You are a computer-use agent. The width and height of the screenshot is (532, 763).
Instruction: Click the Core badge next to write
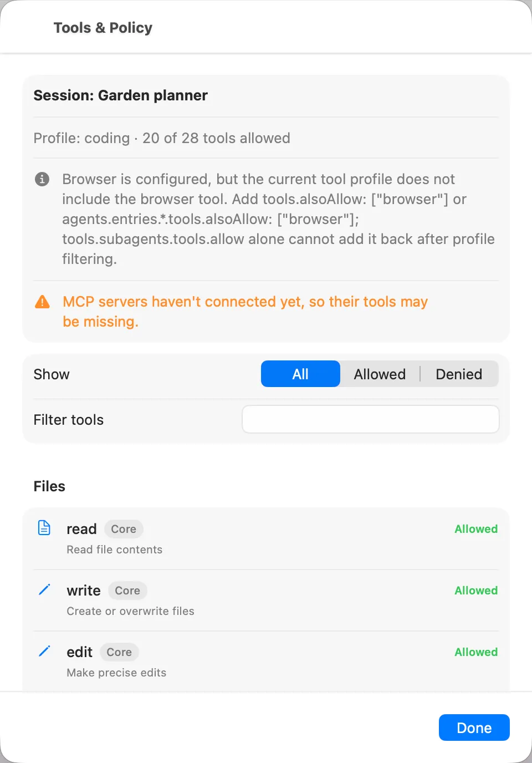click(x=127, y=591)
